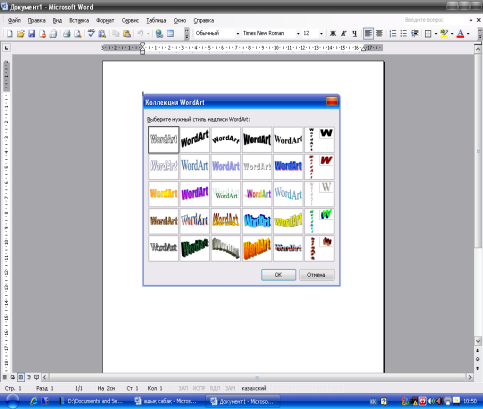This screenshot has height=409, width=483.
Task: Expand the highlight color dropdown arrow
Action: [452, 34]
